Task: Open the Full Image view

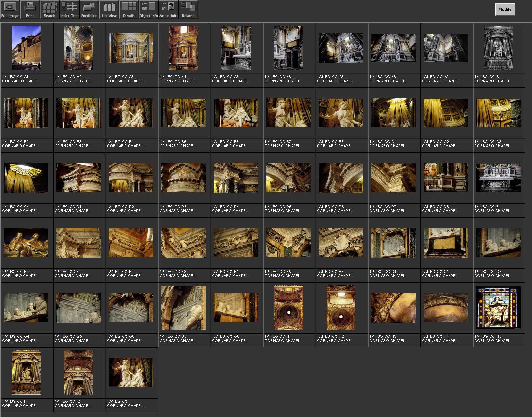Action: click(x=10, y=10)
